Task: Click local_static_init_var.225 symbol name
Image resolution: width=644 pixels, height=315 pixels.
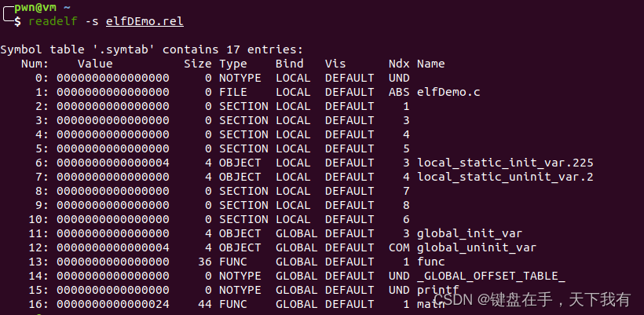Action: click(505, 163)
